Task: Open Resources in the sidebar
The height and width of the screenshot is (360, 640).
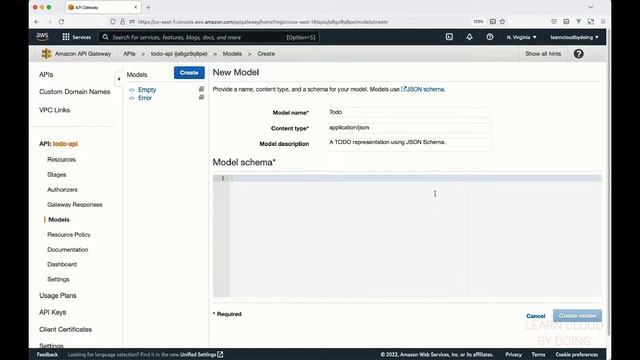Action: pyautogui.click(x=61, y=160)
